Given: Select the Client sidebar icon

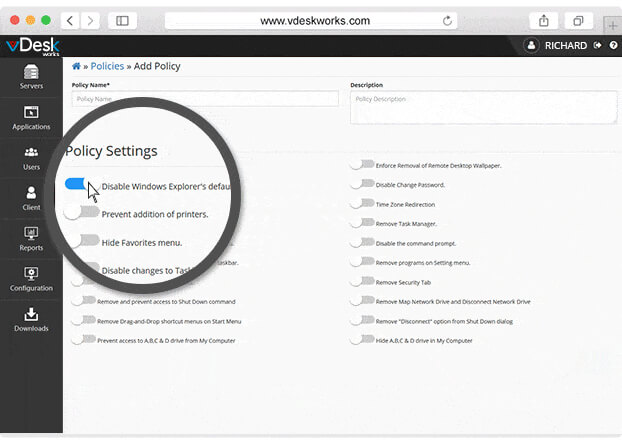Looking at the screenshot, I should (31, 197).
